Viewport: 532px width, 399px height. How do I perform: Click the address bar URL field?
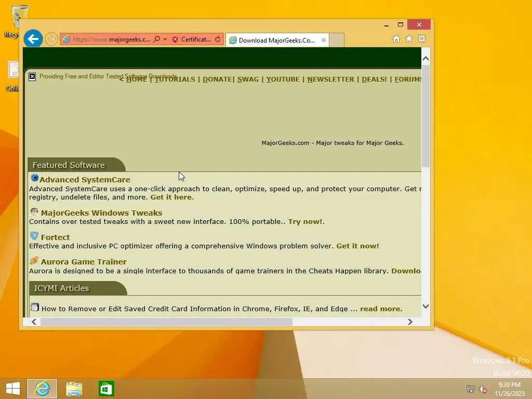click(x=111, y=39)
